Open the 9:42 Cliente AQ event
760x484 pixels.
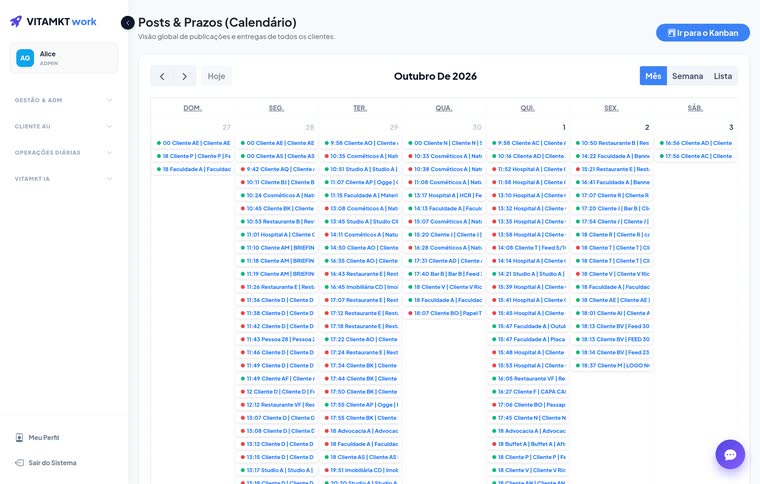[277, 169]
